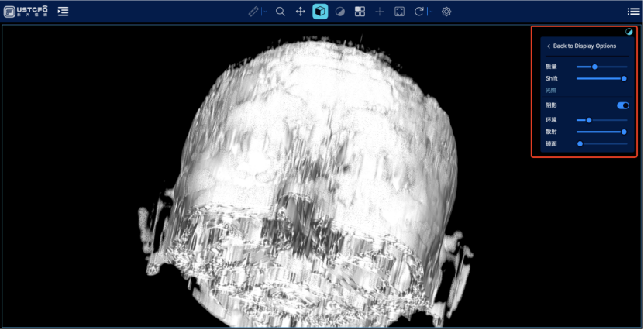Select the ruler measurement tool
This screenshot has width=644, height=330.
point(253,12)
